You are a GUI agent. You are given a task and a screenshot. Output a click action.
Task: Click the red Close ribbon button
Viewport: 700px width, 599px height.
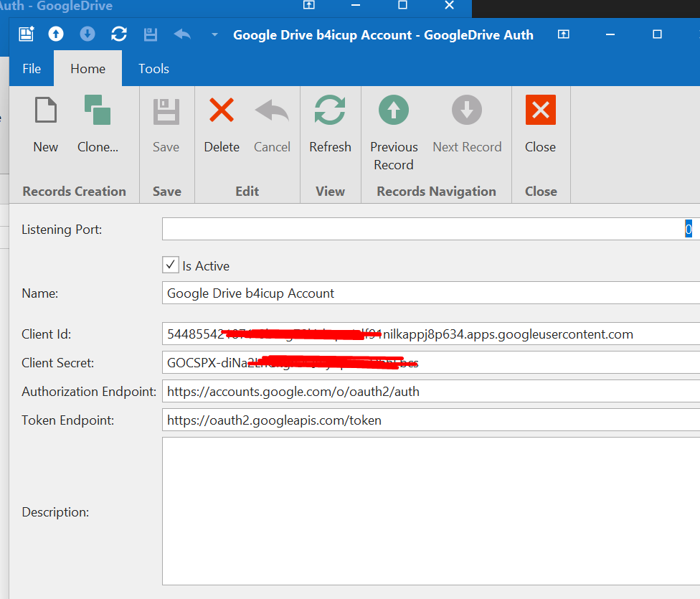tap(540, 125)
